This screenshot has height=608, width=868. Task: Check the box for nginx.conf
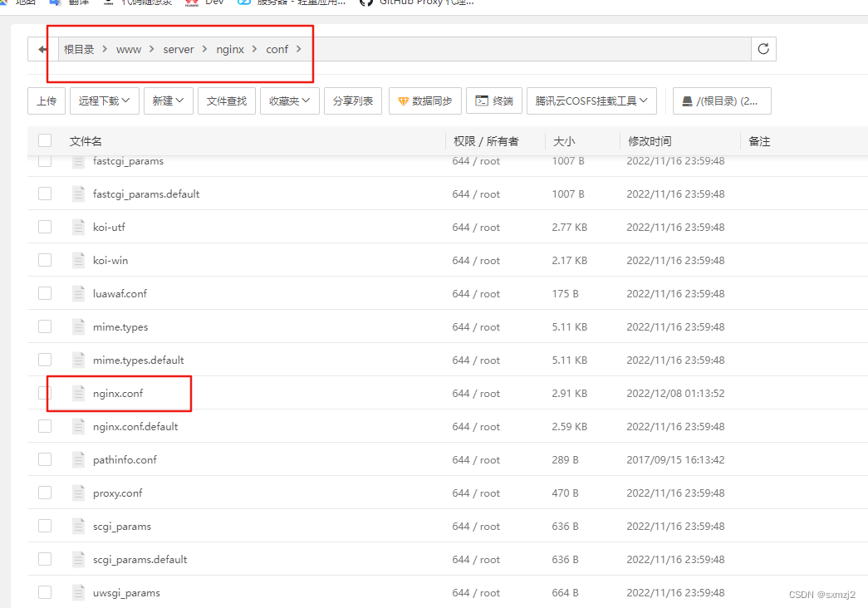click(45, 393)
